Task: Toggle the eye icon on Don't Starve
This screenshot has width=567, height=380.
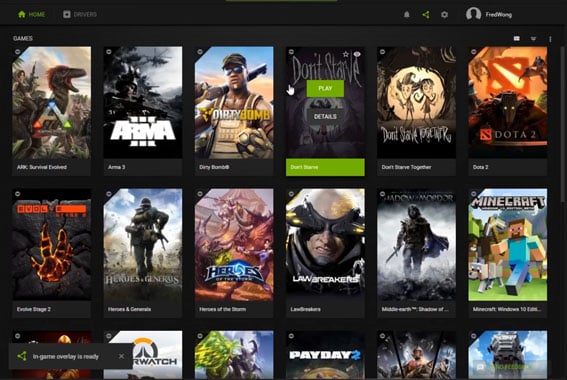Action: [357, 54]
